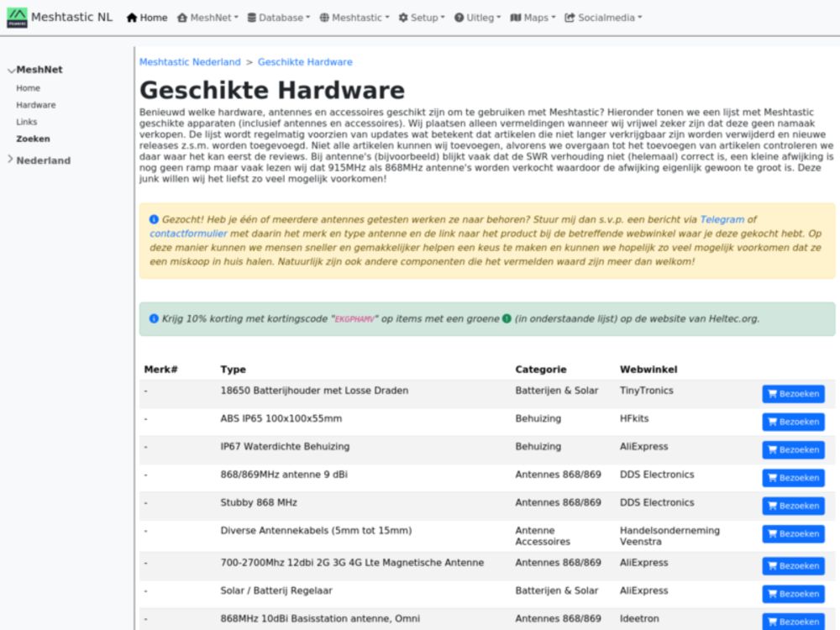Screen dimensions: 840x630
Task: Click the Stubby 868 MHz text
Action: coord(258,502)
